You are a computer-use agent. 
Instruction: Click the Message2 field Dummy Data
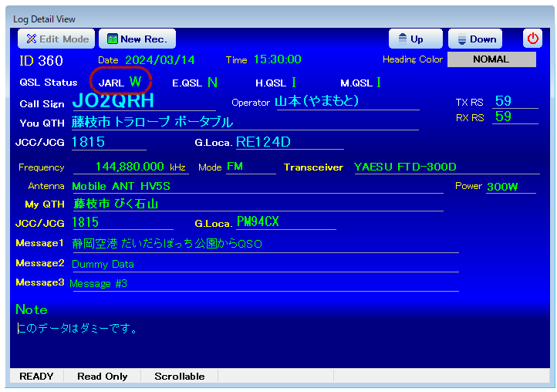tap(264, 264)
